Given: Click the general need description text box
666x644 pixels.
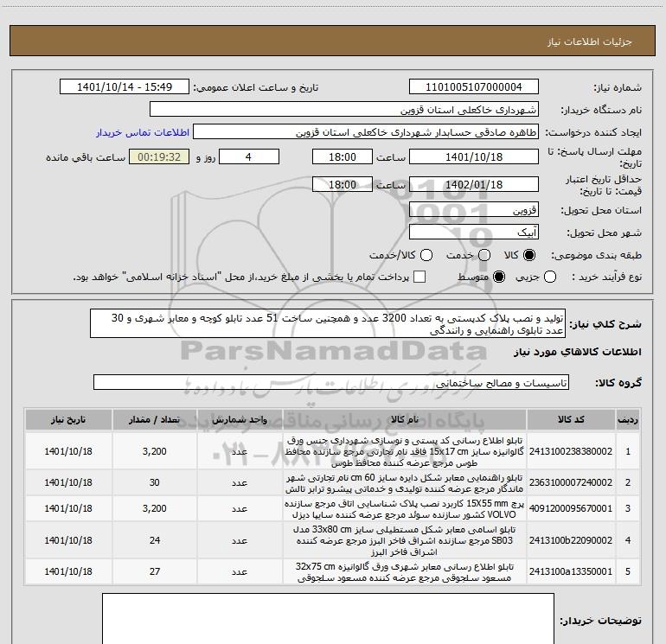Looking at the screenshot, I should click(328, 324).
